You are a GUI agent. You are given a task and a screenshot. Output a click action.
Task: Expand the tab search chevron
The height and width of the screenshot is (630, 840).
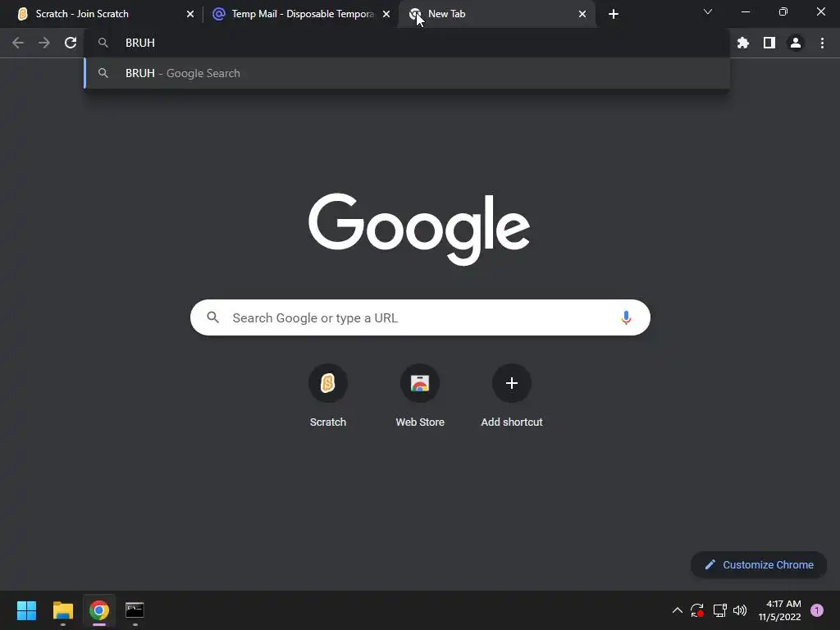tap(708, 11)
